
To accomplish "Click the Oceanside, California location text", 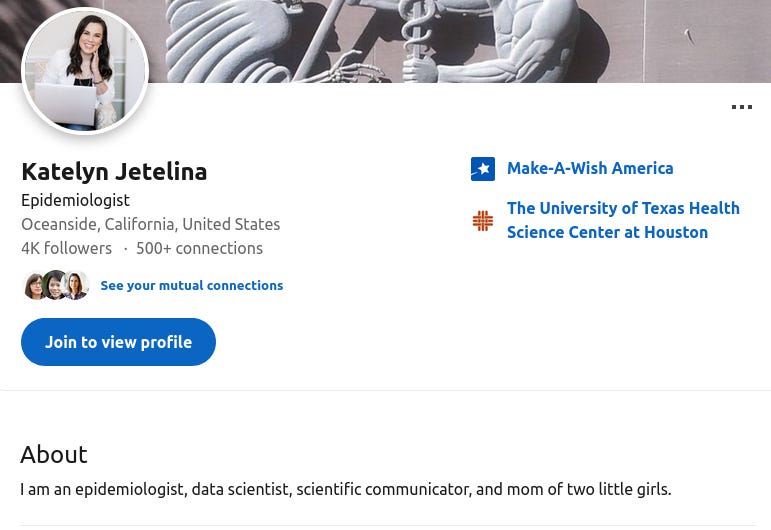I will [150, 224].
